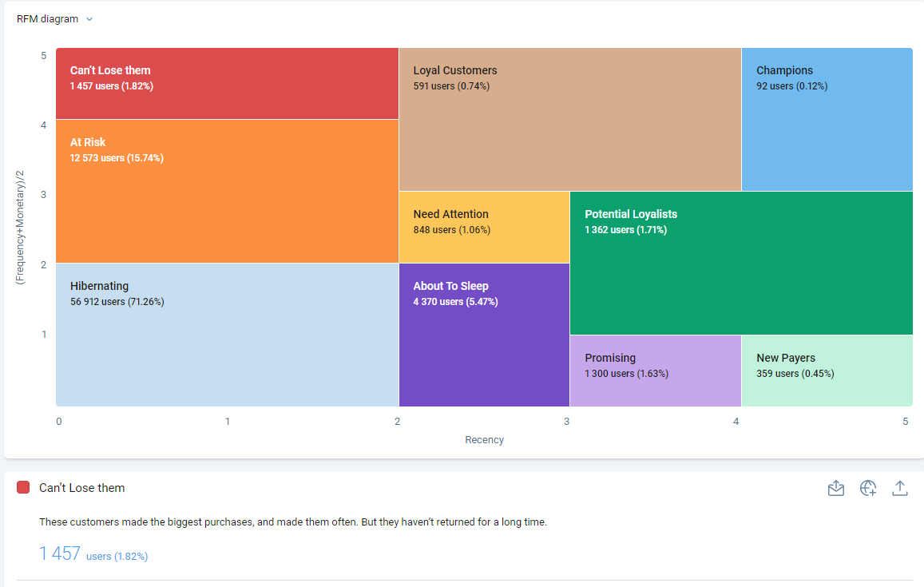Select the Champions segment tile
924x587 pixels.
[827, 120]
